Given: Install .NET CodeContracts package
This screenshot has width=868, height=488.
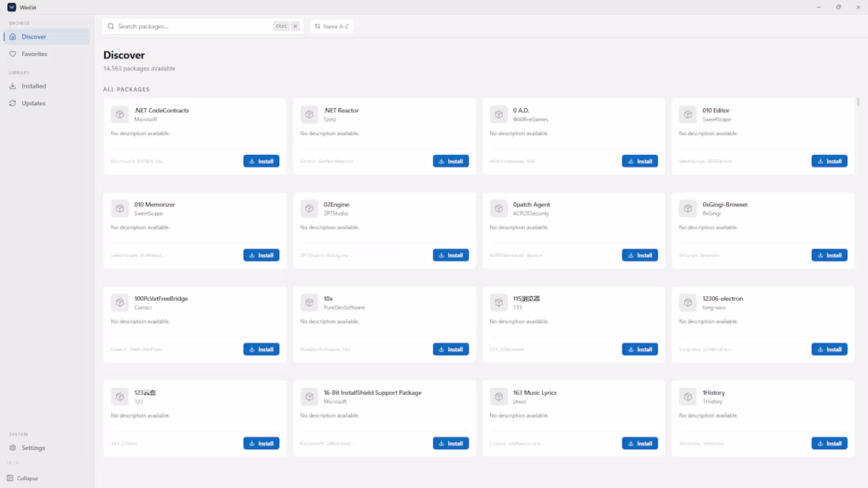Looking at the screenshot, I should tap(261, 161).
